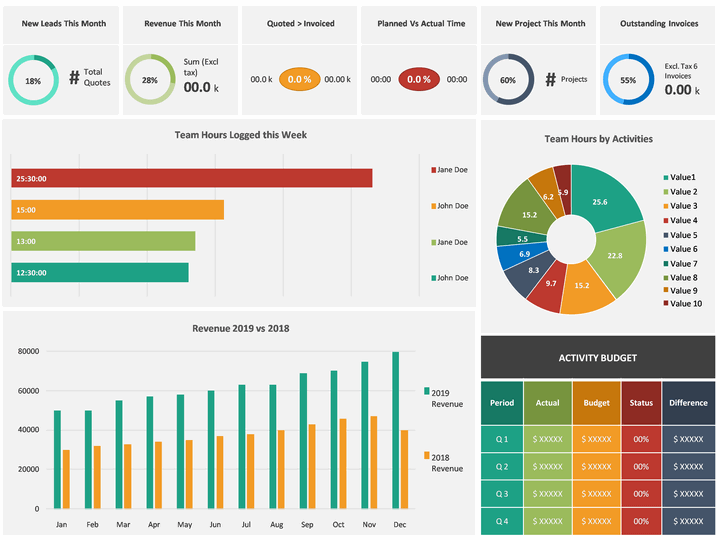Screen dimensions: 720x540
Task: Click the teal John Doe legend swatch
Action: pos(433,278)
